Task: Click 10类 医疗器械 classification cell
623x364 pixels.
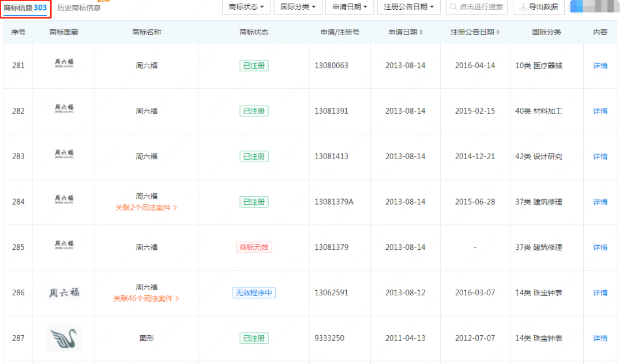Action: [x=539, y=66]
